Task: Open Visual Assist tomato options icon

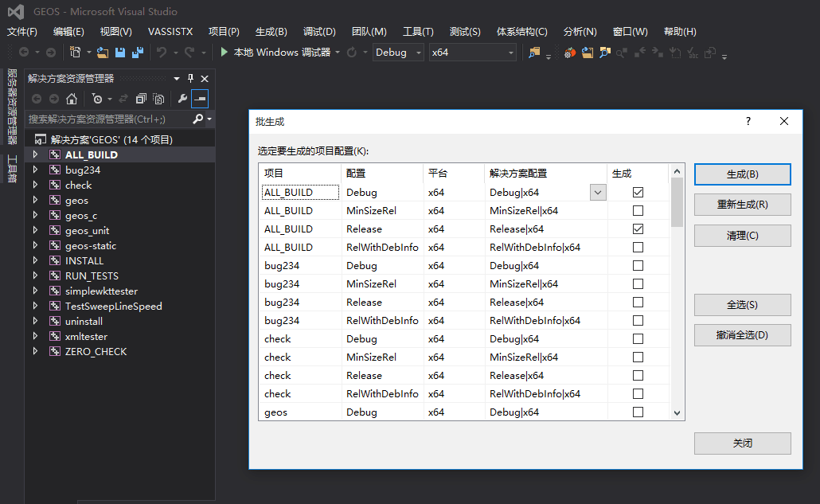Action: coord(570,53)
